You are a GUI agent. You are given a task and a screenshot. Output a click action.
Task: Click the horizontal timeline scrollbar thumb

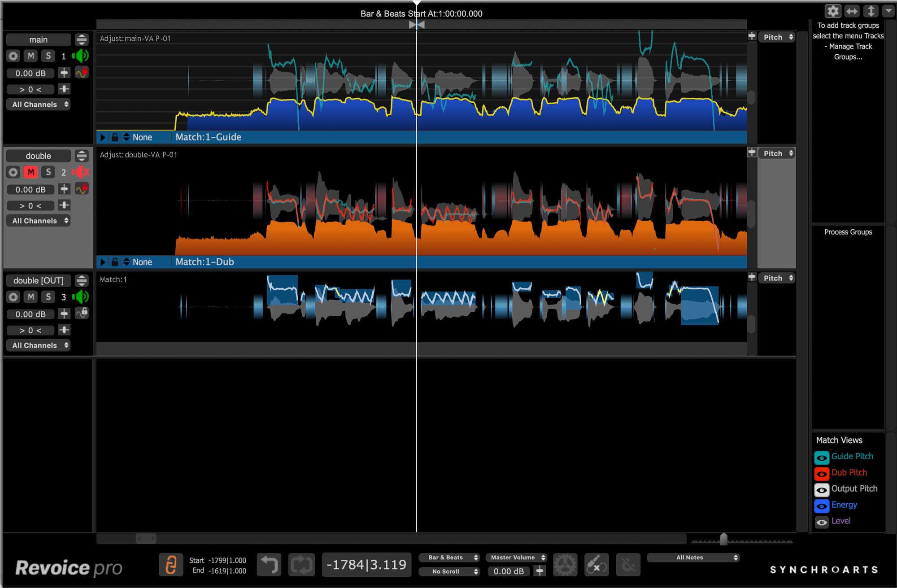pos(146,538)
